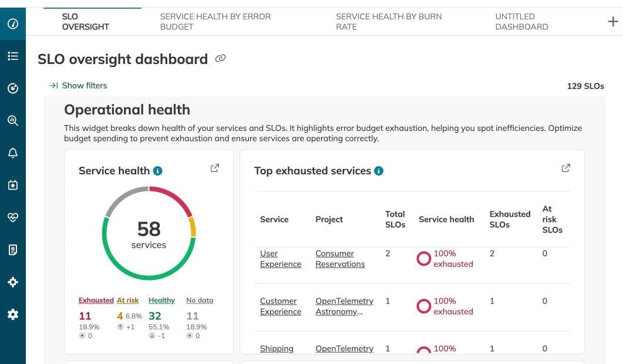
Task: Add a new dashboard with the plus icon
Action: click(x=612, y=22)
